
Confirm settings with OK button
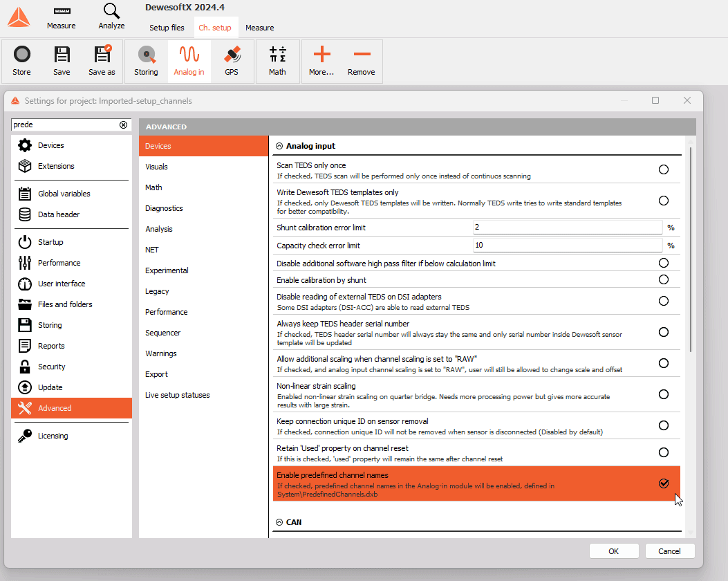614,551
